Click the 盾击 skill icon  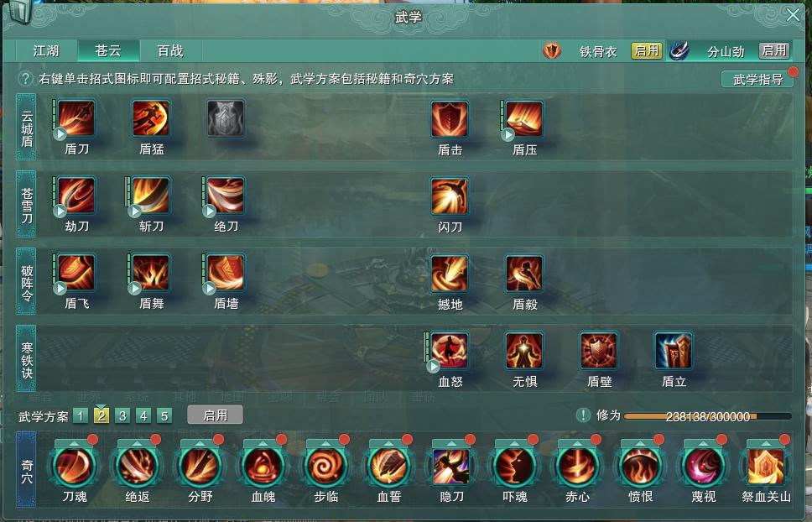point(450,119)
